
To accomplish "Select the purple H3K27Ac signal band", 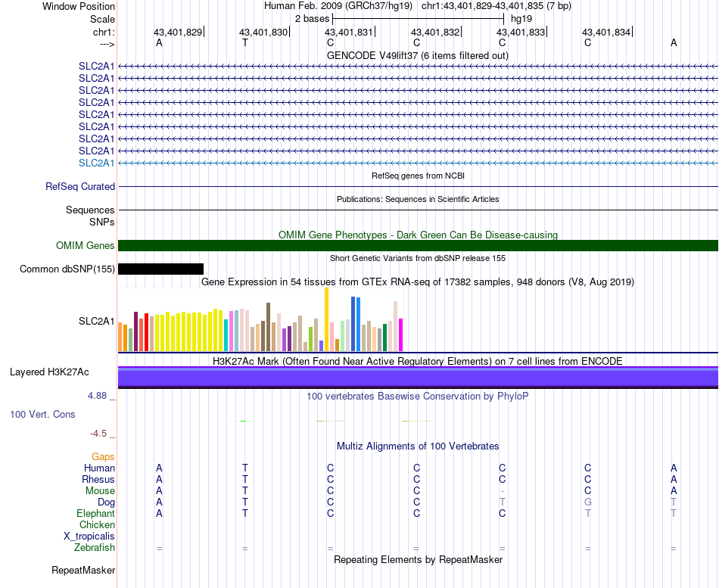I will [418, 378].
